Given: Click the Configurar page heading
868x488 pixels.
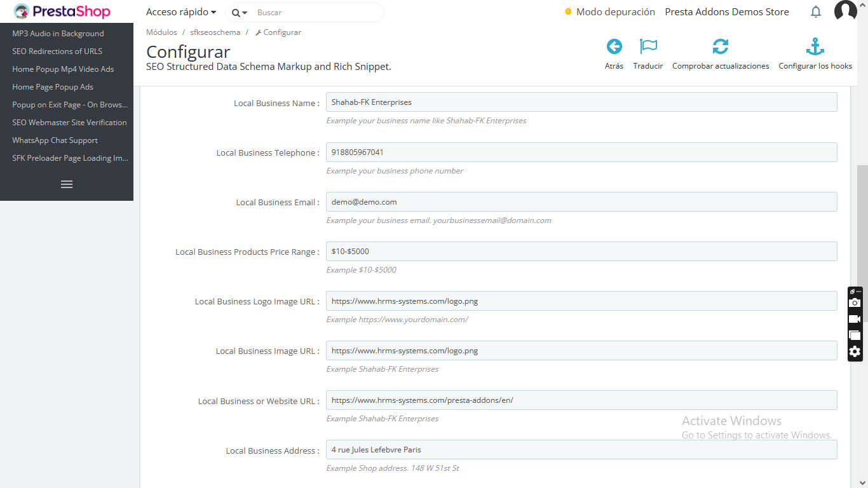Looking at the screenshot, I should point(188,51).
